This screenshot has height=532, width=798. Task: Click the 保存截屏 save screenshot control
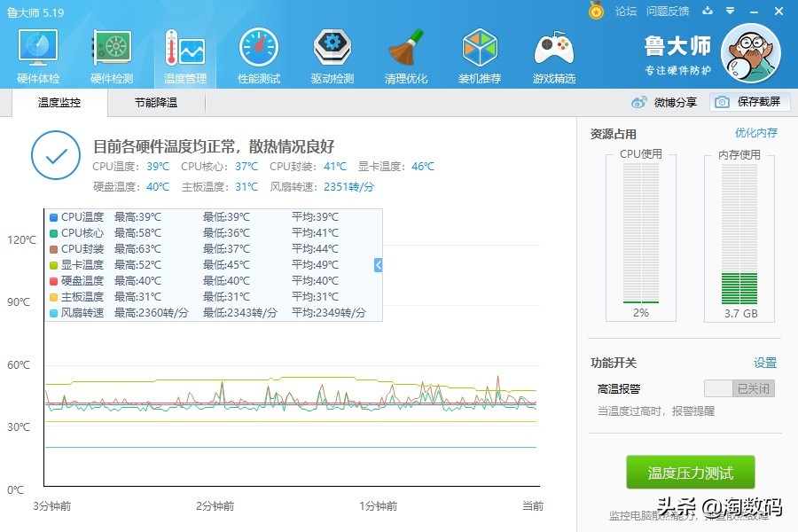[x=749, y=102]
